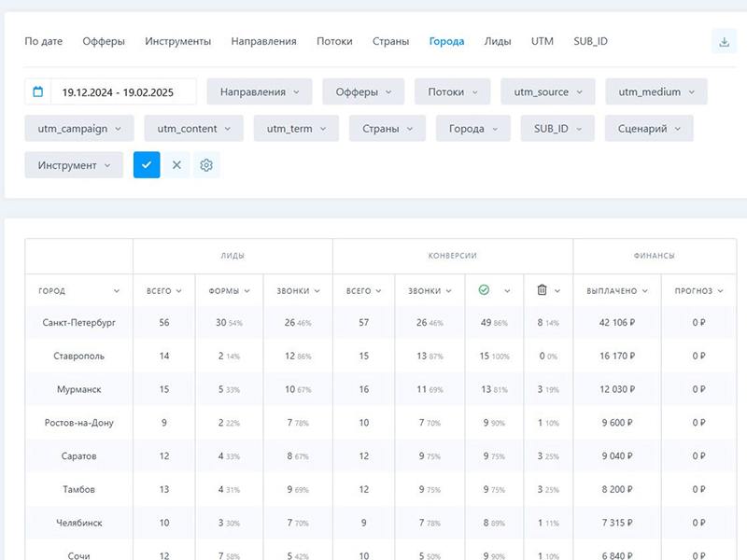This screenshot has width=747, height=560.
Task: Sort by the green checkmark approved column
Action: (494, 290)
